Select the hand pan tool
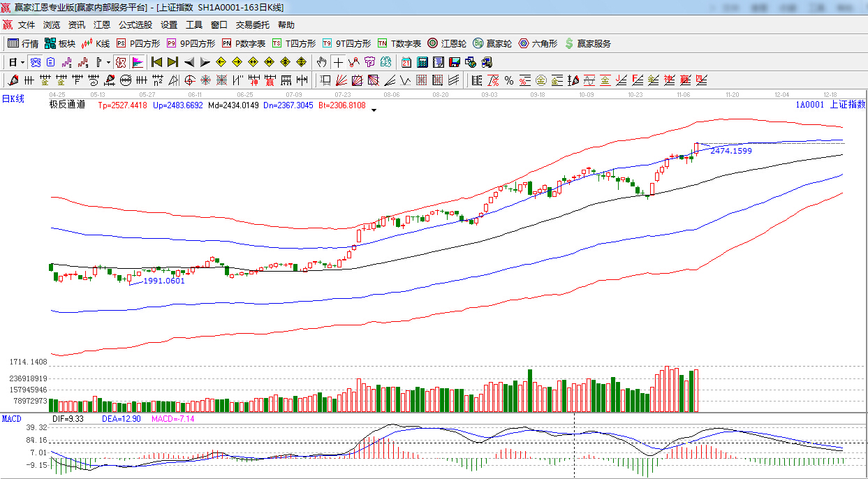 pyautogui.click(x=321, y=62)
